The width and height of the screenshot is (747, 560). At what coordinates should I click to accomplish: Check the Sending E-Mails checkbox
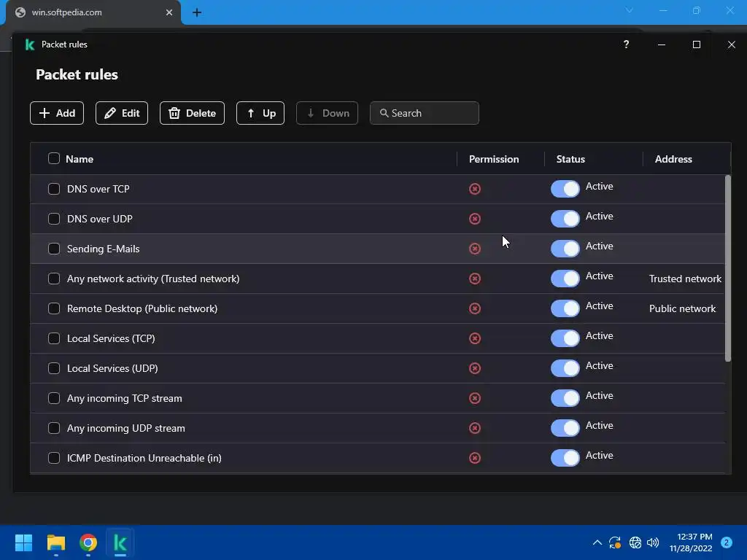(x=54, y=249)
